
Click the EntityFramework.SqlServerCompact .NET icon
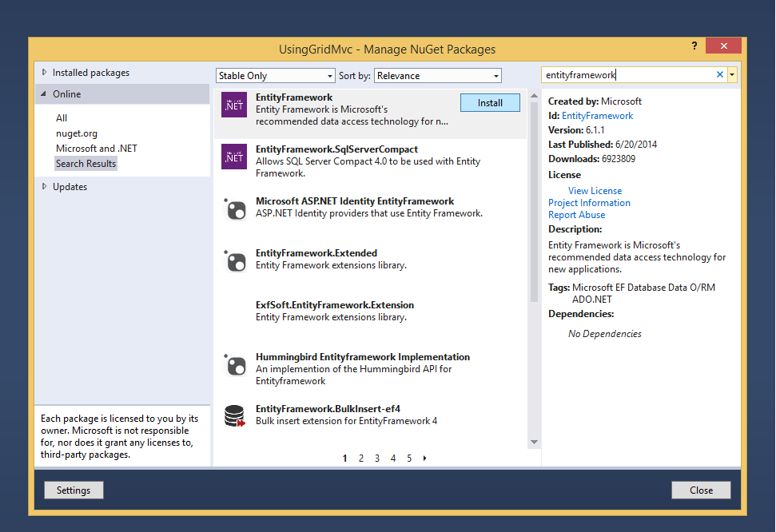click(x=234, y=157)
